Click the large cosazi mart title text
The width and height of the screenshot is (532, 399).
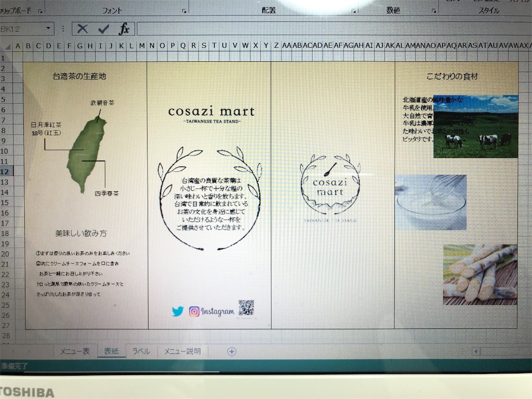(x=211, y=111)
